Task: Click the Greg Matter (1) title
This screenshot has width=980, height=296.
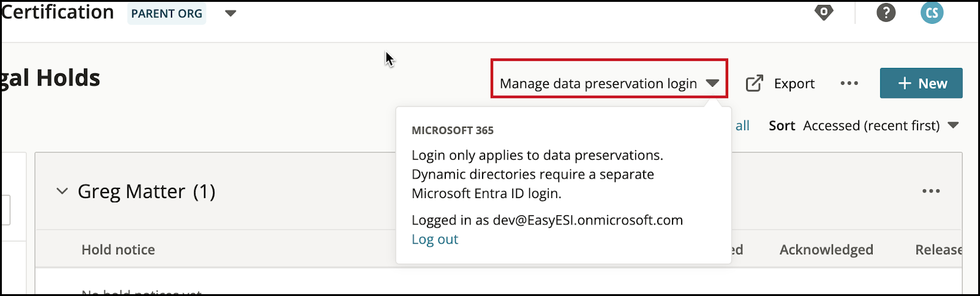Action: click(146, 191)
